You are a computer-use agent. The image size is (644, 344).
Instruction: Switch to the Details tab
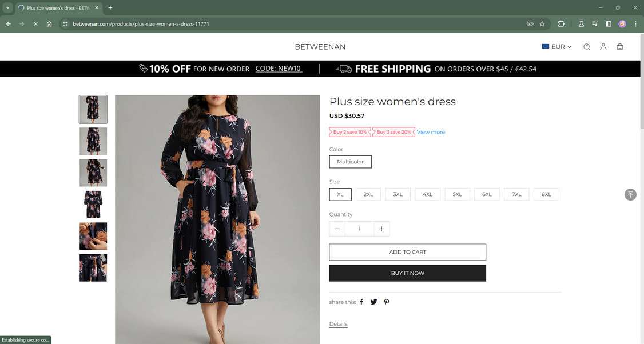pos(338,324)
